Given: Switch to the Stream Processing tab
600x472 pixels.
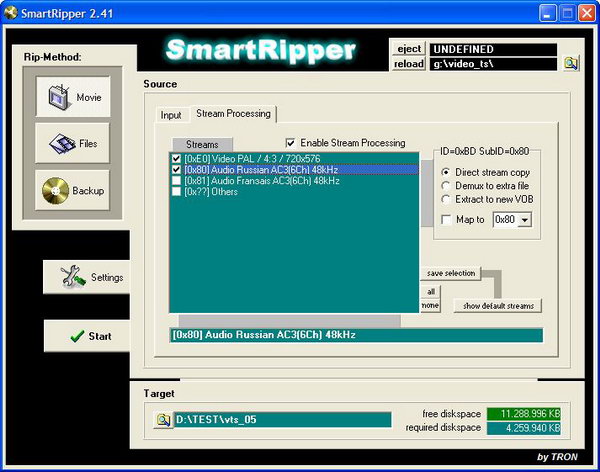Looking at the screenshot, I should 233,113.
